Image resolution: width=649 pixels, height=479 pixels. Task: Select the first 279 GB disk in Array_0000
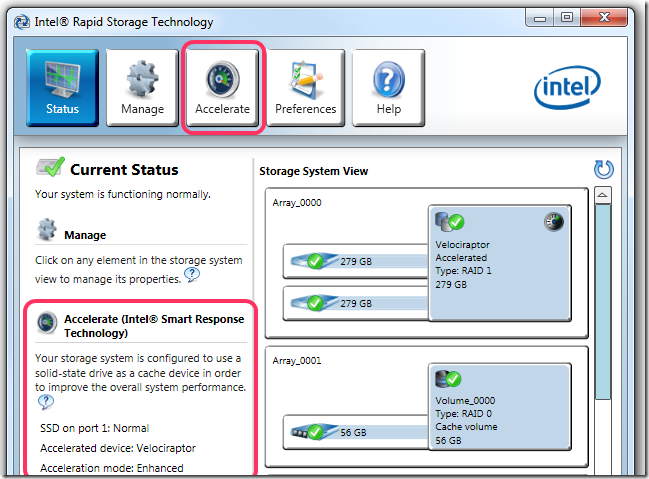(356, 261)
